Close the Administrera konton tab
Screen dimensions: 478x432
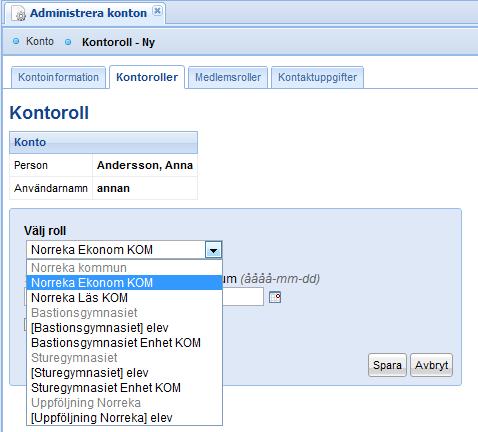coord(157,11)
